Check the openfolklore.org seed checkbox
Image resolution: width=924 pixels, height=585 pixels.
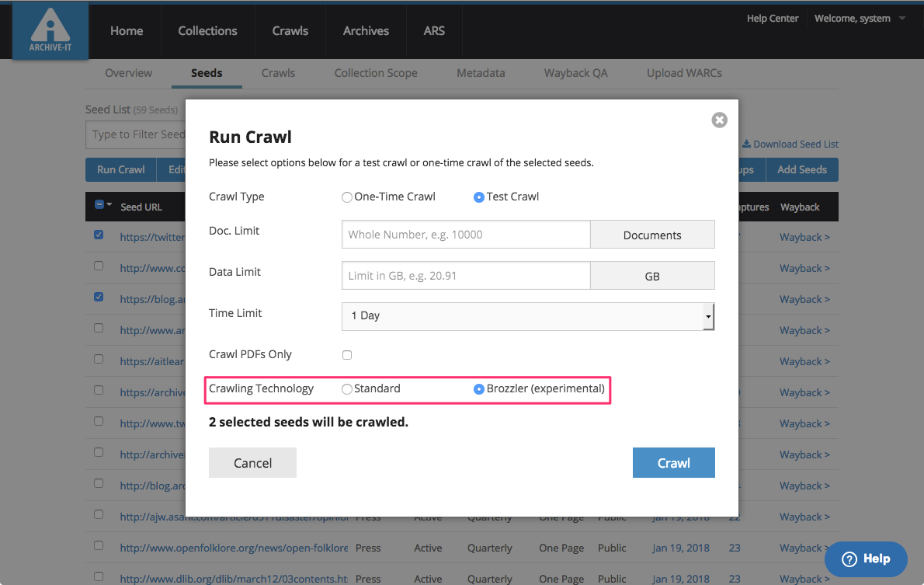coord(99,545)
